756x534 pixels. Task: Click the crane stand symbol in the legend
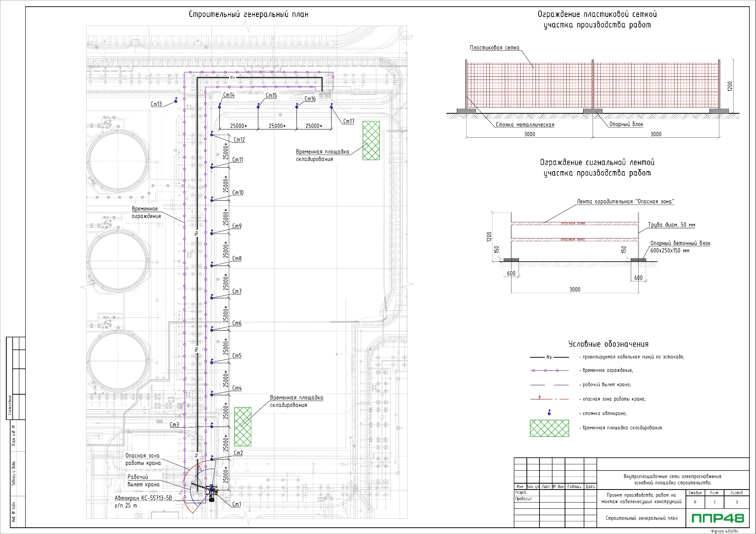(549, 412)
